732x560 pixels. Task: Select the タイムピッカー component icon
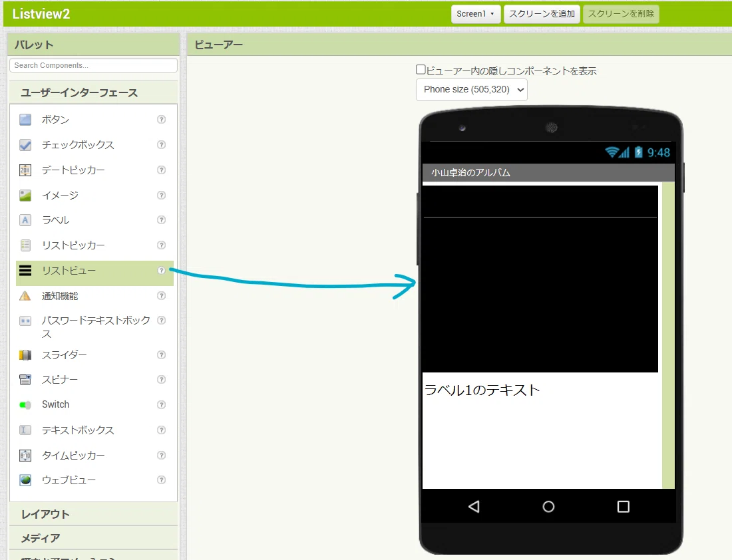[25, 456]
